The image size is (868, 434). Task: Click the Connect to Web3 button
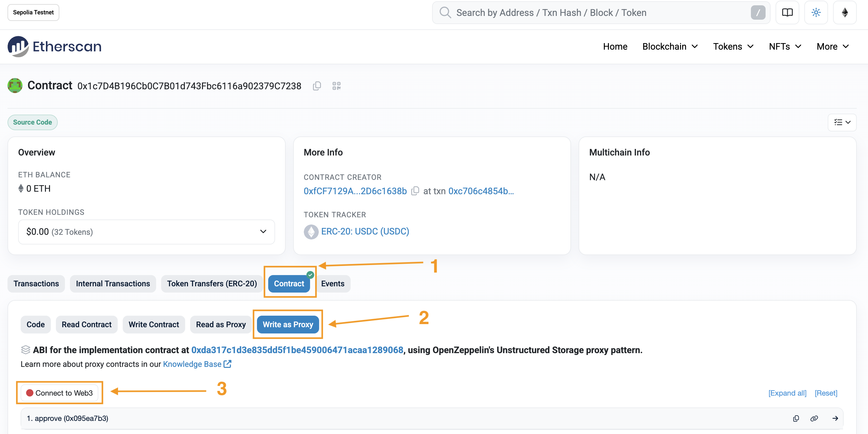point(59,393)
